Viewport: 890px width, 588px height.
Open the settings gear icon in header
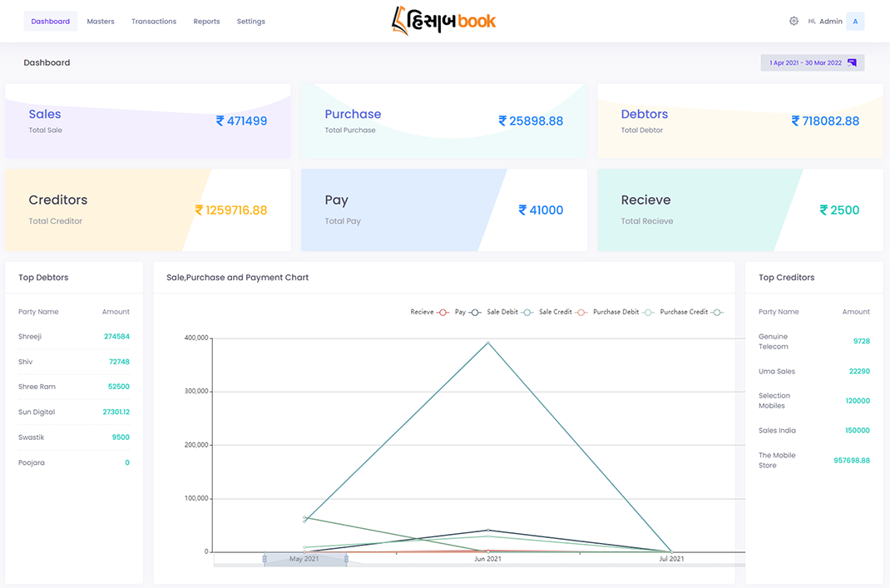794,21
